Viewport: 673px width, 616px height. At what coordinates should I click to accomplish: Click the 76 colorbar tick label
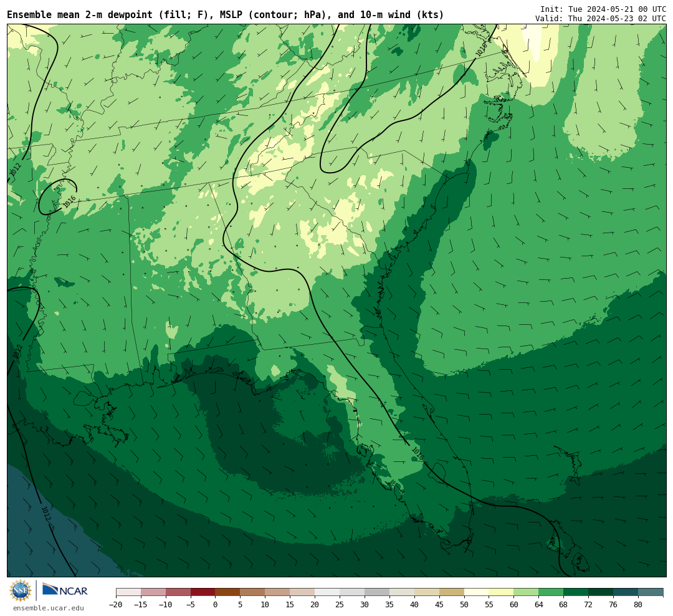point(614,605)
